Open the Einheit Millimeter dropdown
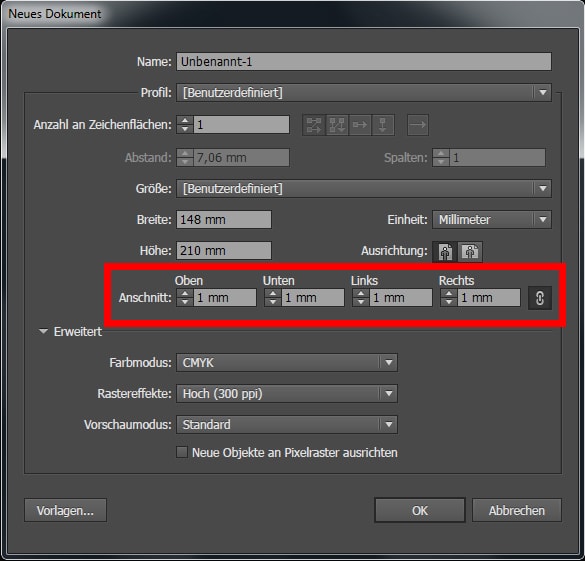Viewport: 585px width, 561px height. [x=492, y=219]
